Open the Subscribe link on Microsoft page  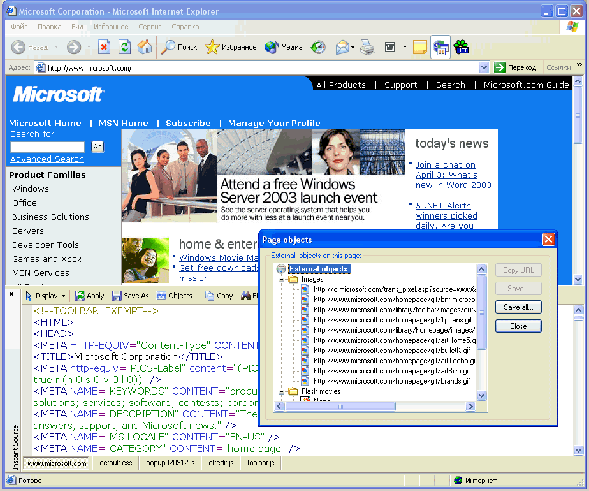188,123
